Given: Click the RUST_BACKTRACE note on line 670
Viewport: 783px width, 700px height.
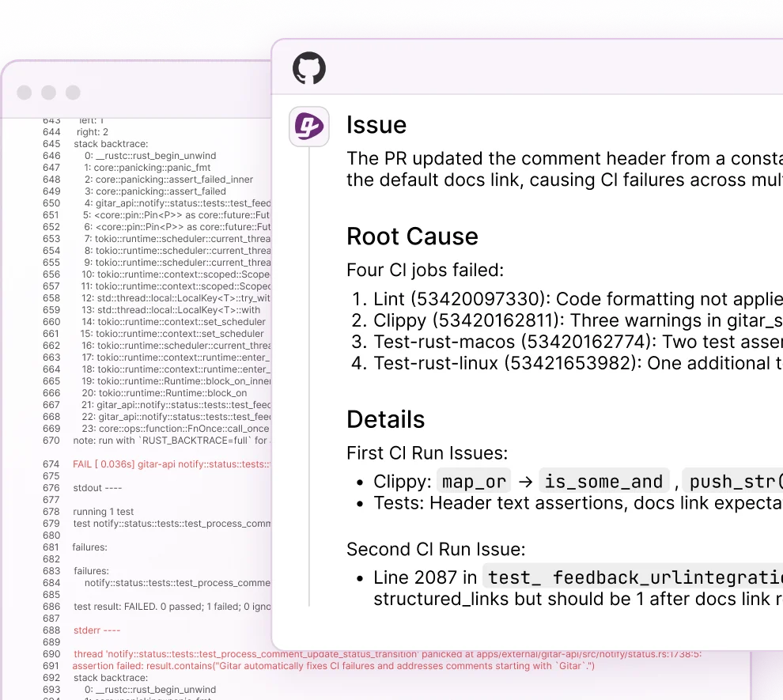Looking at the screenshot, I should [170, 441].
